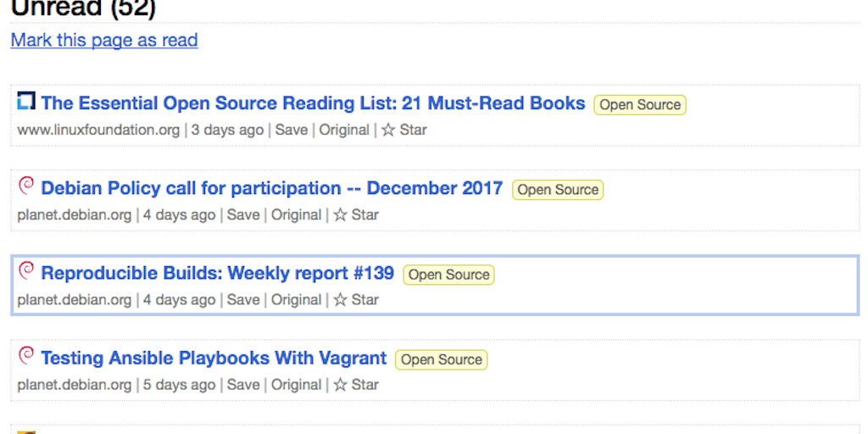This screenshot has height=434, width=868.
Task: Star the Testing Ansible Playbooks article
Action: pos(355,385)
